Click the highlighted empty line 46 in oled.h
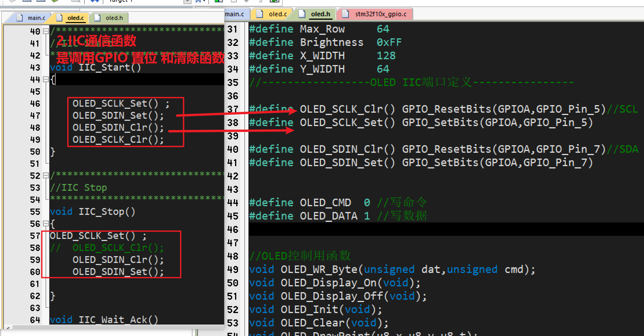Screen dimensions: 644x336 click(x=446, y=229)
